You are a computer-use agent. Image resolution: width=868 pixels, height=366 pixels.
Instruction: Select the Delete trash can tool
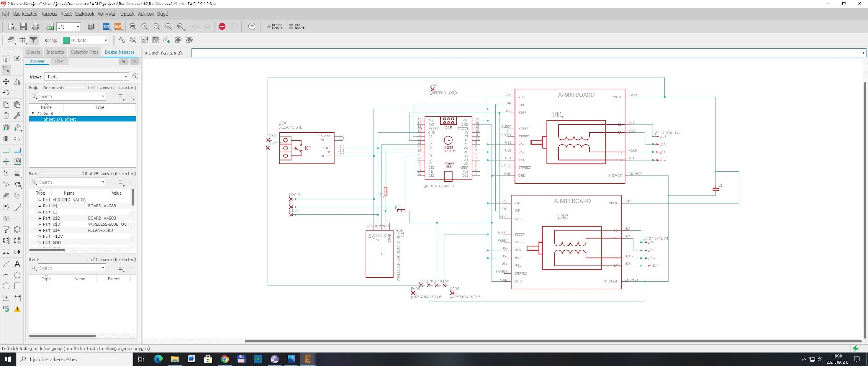click(x=6, y=116)
